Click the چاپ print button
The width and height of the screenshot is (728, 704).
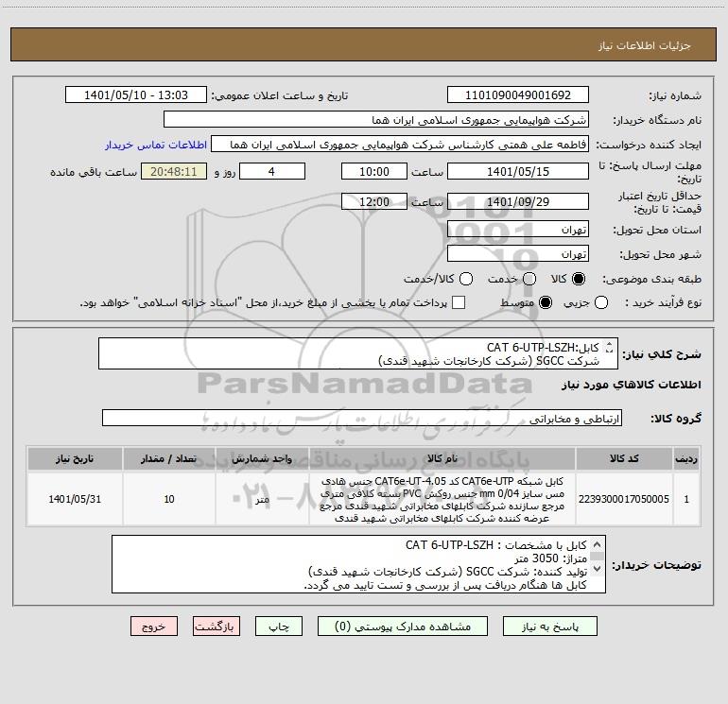tap(279, 627)
